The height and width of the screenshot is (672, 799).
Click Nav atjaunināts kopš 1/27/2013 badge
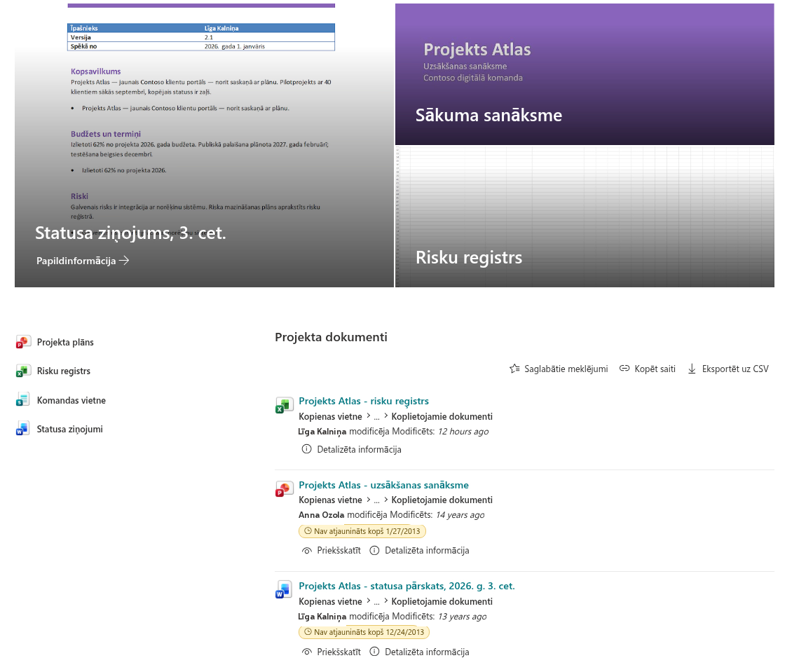point(362,531)
